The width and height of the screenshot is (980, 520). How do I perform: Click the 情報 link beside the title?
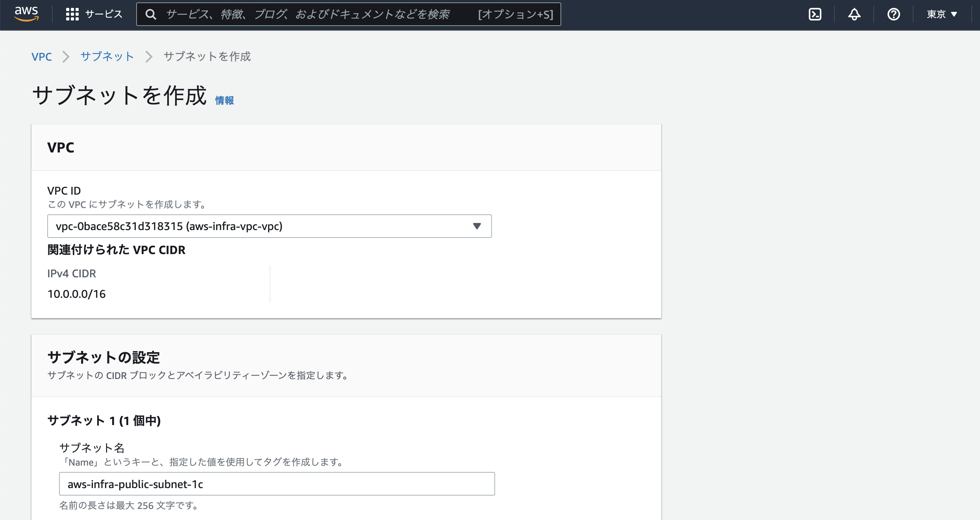224,100
